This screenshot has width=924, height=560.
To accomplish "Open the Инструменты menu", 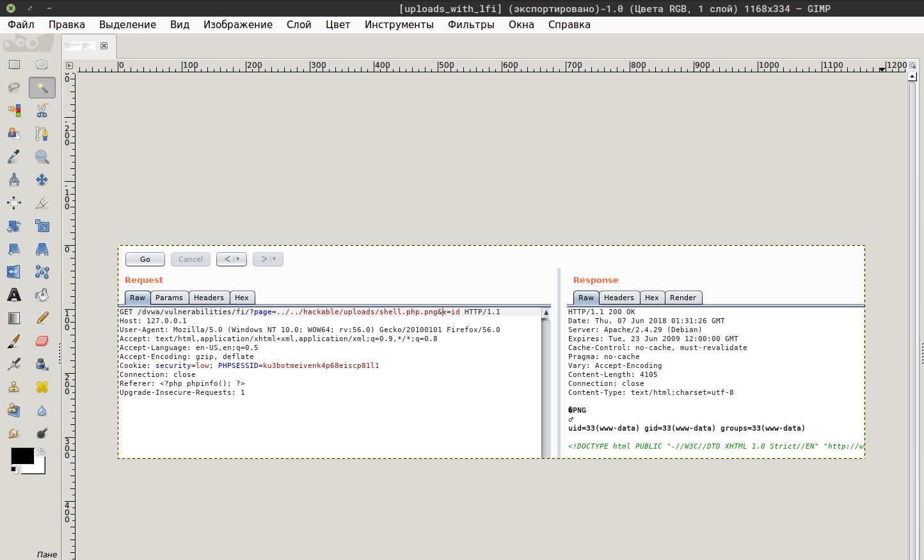I will click(399, 24).
